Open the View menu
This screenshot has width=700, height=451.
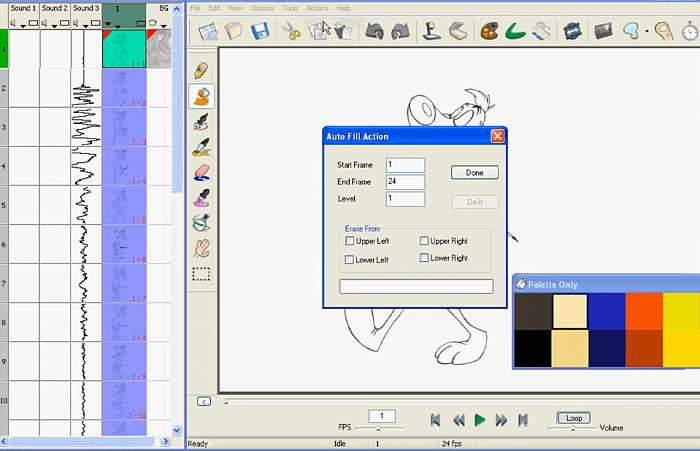235,8
